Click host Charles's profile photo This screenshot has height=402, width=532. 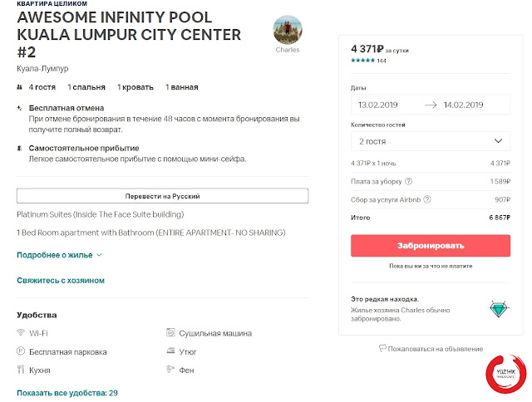pyautogui.click(x=287, y=30)
